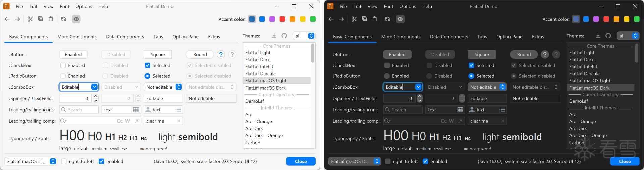This screenshot has width=644, height=170.
Task: Open the FlatLaf macOS D... dropdown at bottom
Action: 355,161
